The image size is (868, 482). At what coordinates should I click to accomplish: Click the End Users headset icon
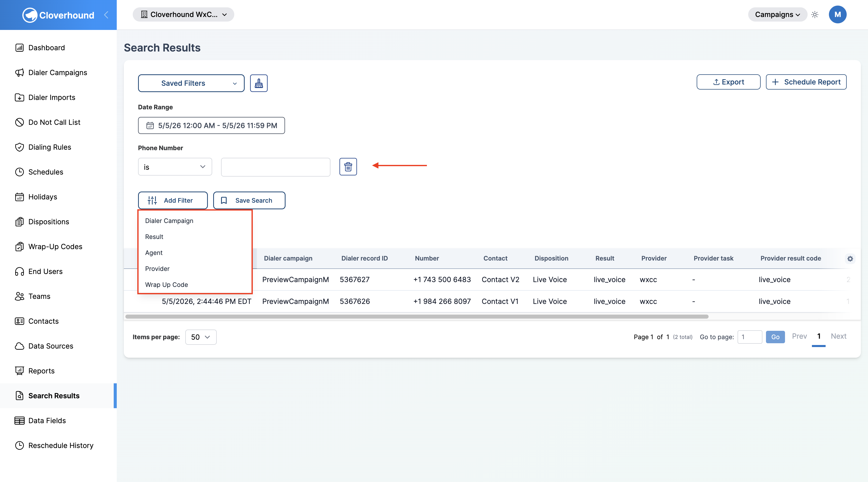click(20, 271)
